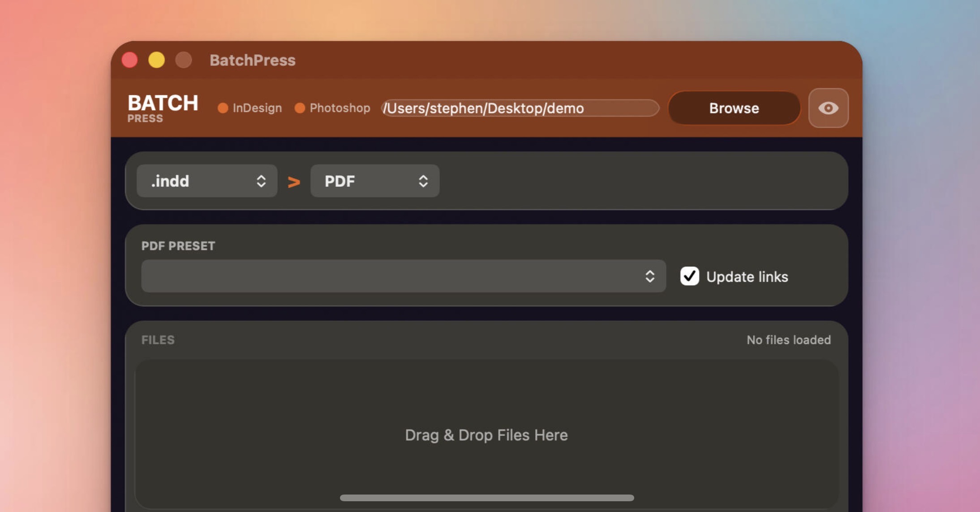Click the Photoshop label
This screenshot has width=980, height=512.
[x=340, y=108]
